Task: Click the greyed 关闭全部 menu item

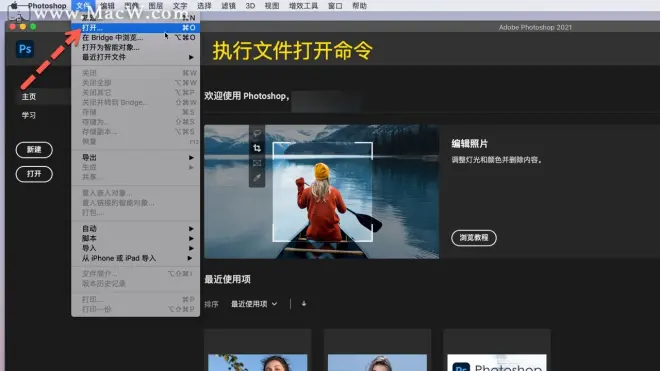Action: [136, 83]
